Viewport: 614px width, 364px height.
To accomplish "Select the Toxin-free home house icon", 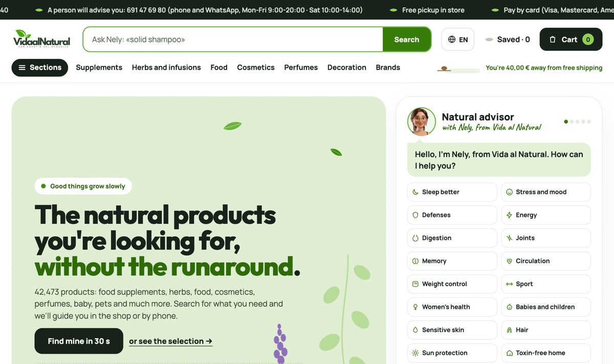I will (509, 353).
